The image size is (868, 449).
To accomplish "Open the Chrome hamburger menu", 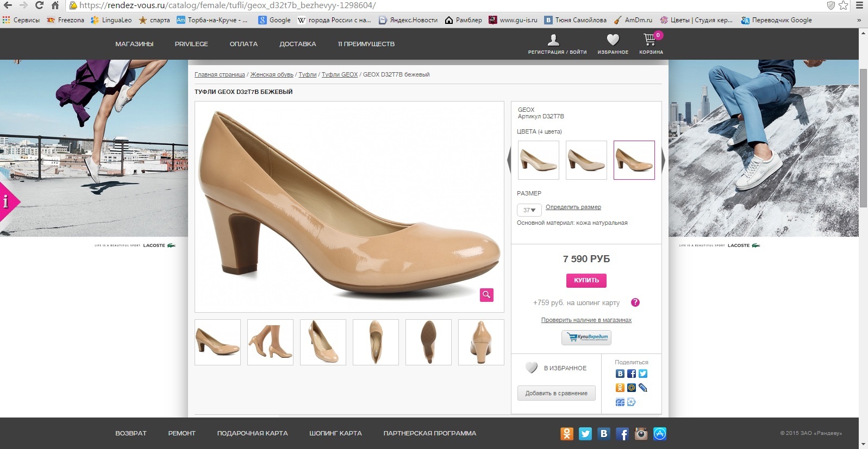I will coord(859,5).
